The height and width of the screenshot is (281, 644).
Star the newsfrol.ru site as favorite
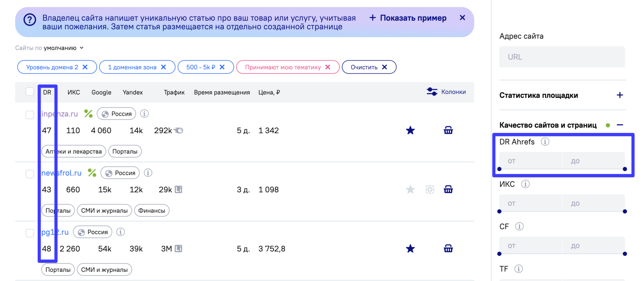[410, 190]
